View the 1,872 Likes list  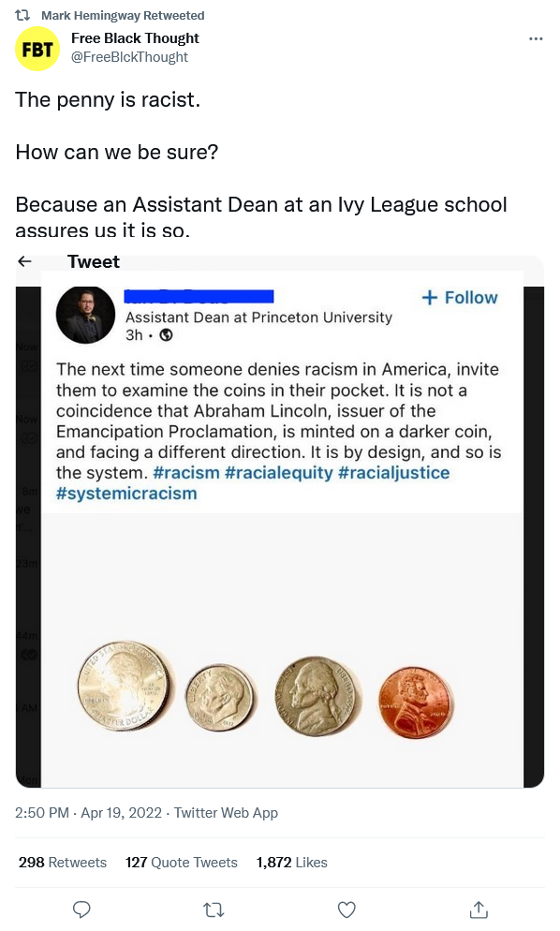click(x=291, y=862)
